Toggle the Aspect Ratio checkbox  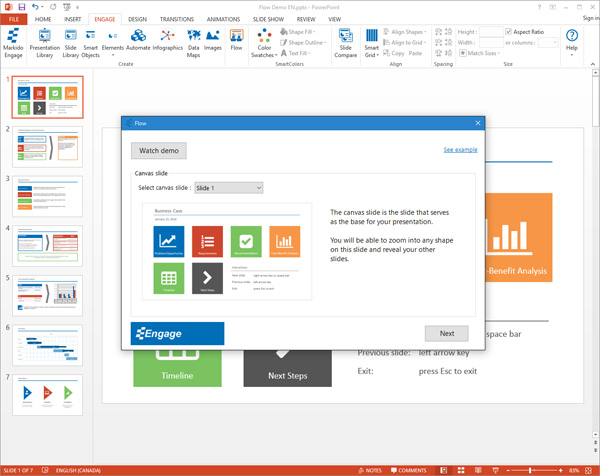click(x=510, y=31)
